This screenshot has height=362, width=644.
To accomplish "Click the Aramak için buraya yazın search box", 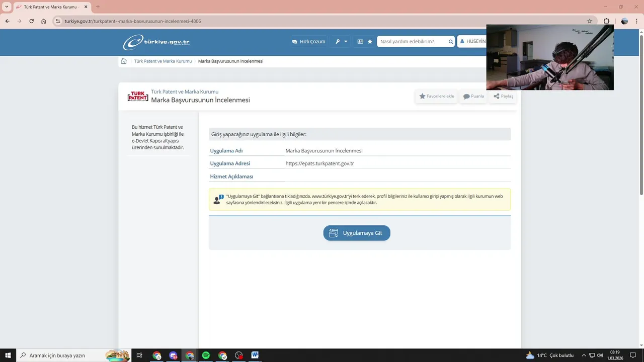I will click(x=74, y=355).
